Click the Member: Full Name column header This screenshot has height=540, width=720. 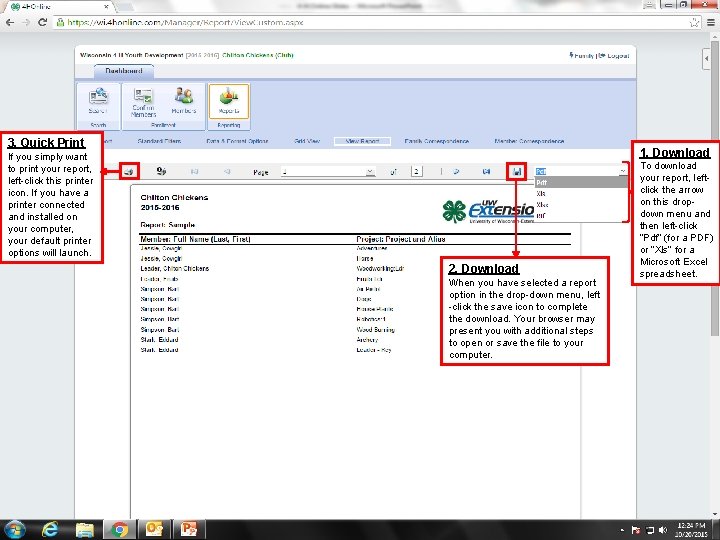[x=196, y=239]
